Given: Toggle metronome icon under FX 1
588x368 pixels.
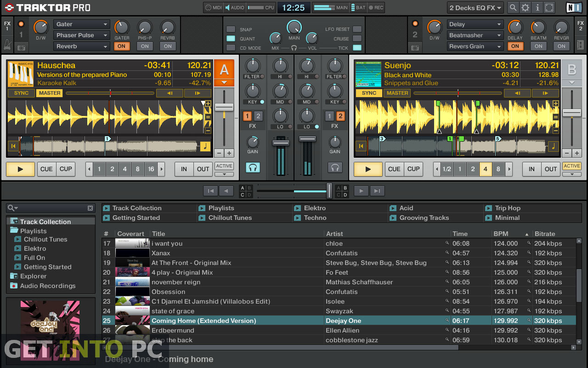Looking at the screenshot, I should point(7,45).
